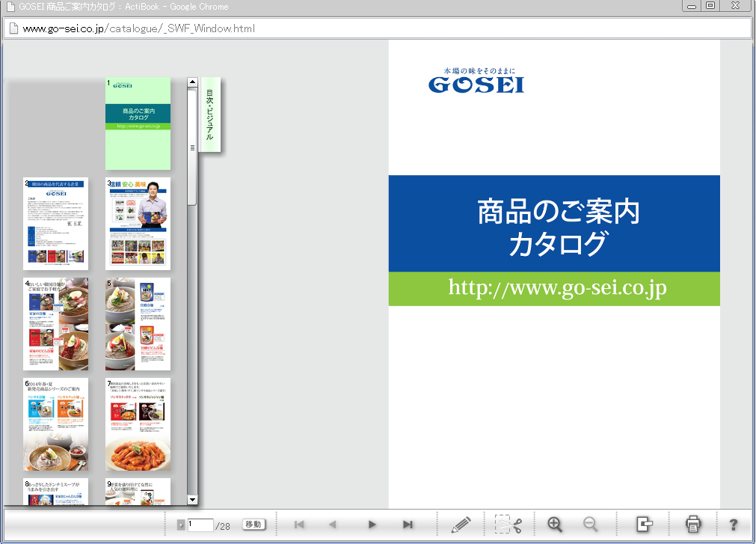
Task: Open the small dropdown beside page number
Action: (181, 525)
